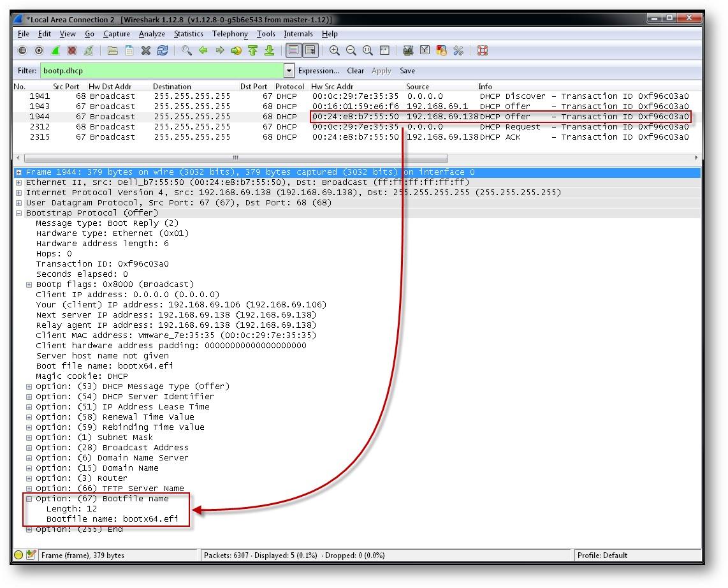Expand the Bootp flags tree item
The height and width of the screenshot is (588, 728).
[29, 284]
